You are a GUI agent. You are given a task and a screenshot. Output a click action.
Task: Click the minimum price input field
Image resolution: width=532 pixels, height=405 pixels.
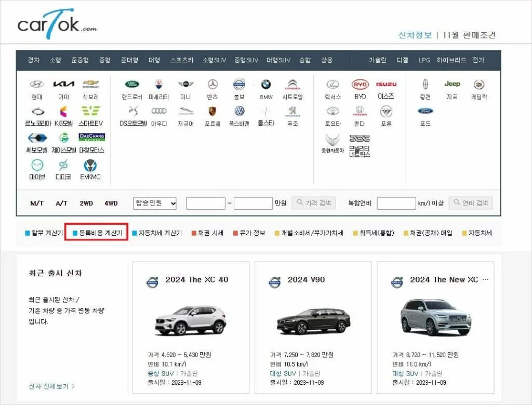[206, 204]
